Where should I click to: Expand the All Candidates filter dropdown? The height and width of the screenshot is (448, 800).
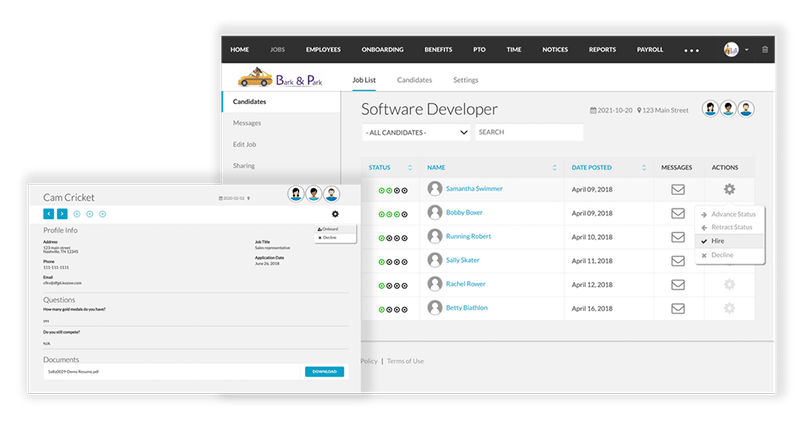415,132
